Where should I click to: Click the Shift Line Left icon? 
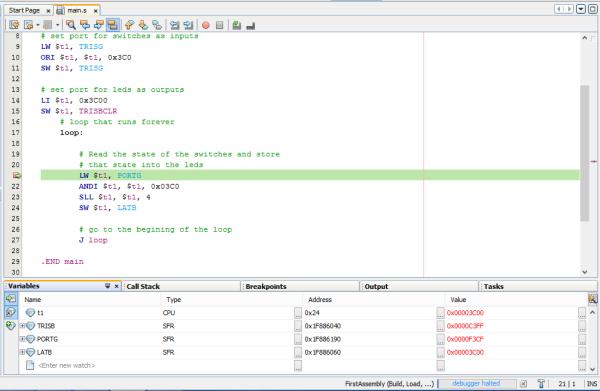[174, 25]
